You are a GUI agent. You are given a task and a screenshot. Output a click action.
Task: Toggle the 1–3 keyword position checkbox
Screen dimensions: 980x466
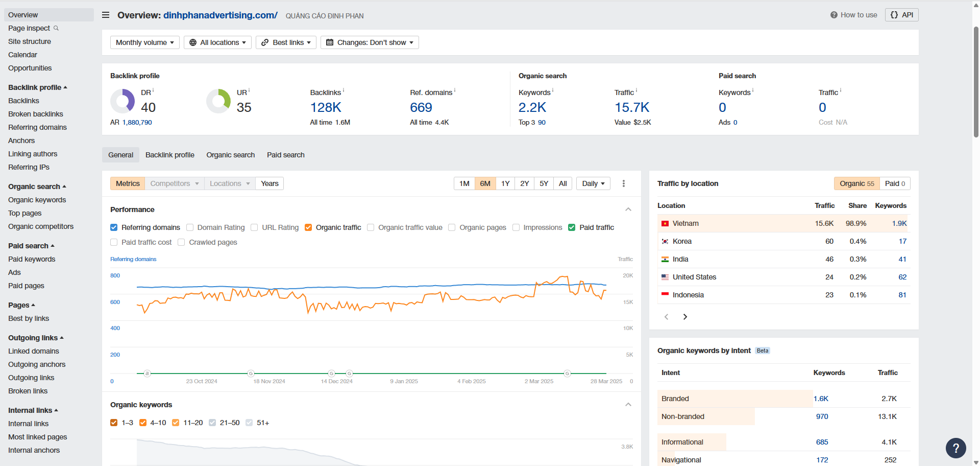[114, 423]
